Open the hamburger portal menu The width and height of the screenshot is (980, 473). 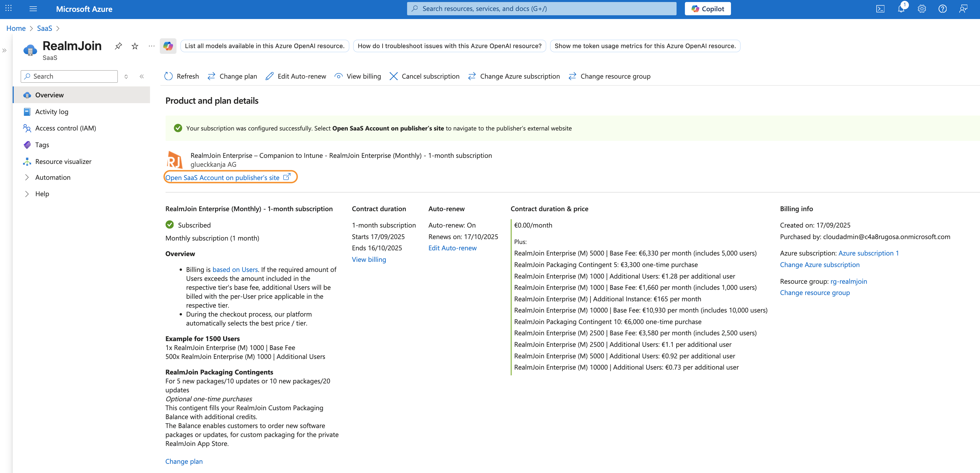tap(33, 9)
